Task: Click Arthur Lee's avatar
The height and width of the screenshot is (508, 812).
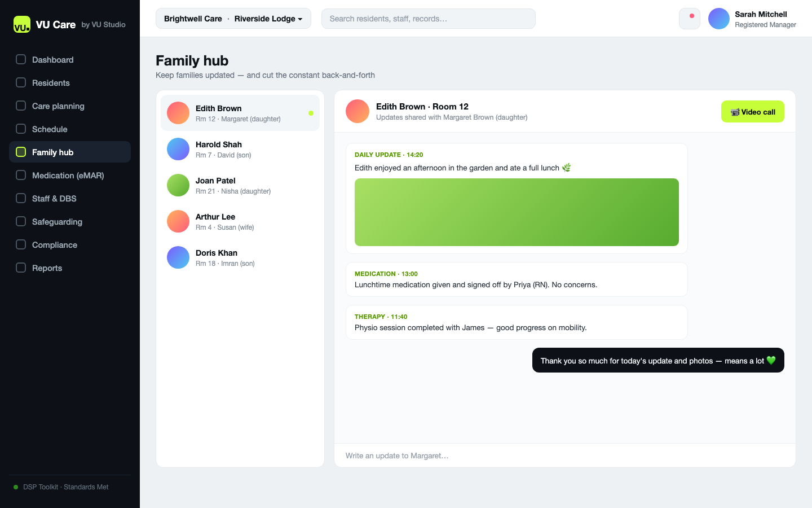Action: pos(178,221)
